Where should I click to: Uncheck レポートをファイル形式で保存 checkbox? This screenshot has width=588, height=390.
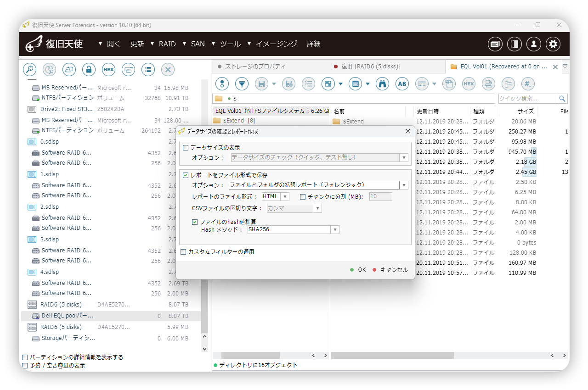coord(186,175)
